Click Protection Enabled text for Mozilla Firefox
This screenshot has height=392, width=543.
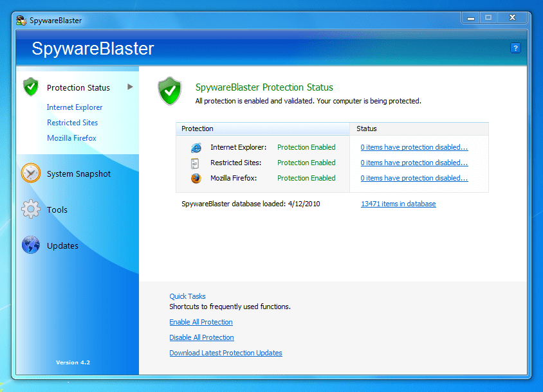[x=306, y=178]
